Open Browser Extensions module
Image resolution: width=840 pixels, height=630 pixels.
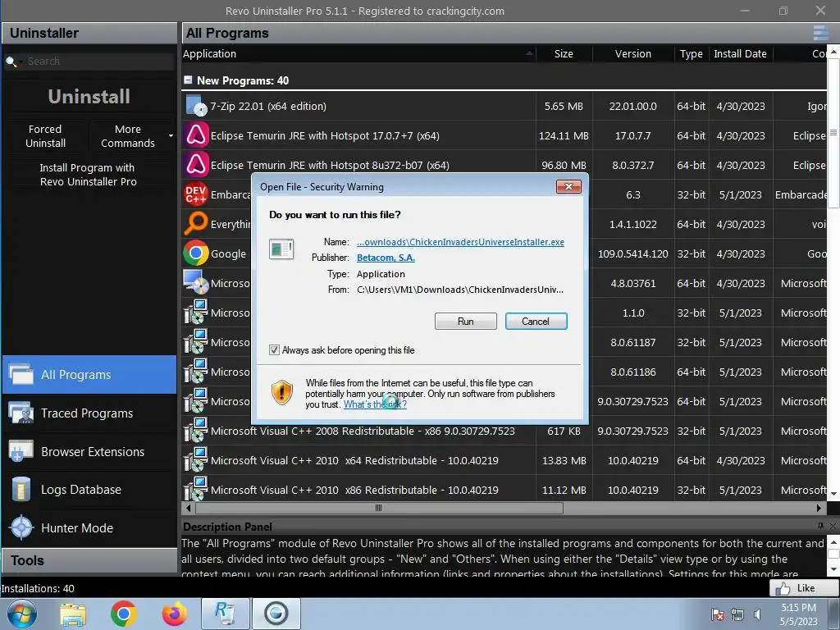(x=89, y=452)
